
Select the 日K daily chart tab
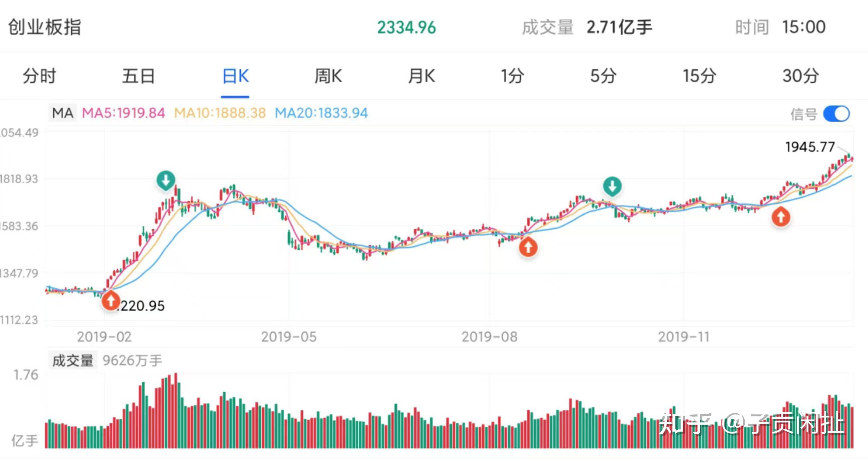click(x=235, y=76)
